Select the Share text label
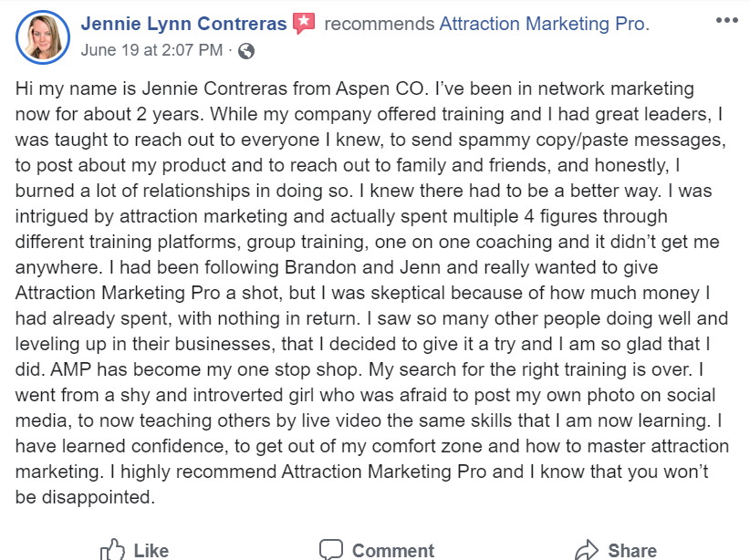 (632, 551)
